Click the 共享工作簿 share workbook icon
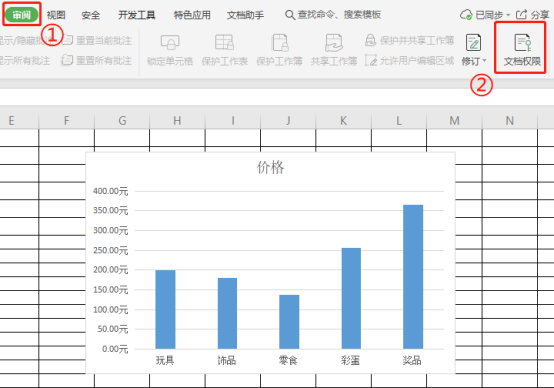This screenshot has width=554, height=388. coord(334,43)
